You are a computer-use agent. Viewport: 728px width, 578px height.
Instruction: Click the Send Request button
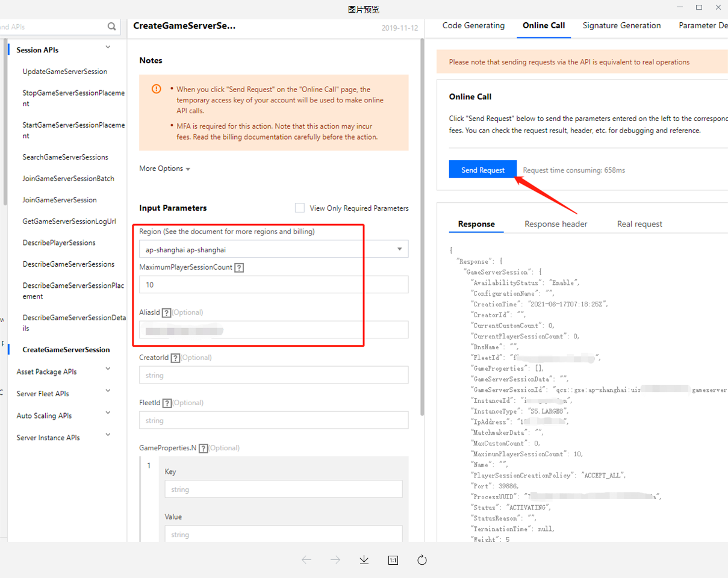[x=483, y=170]
